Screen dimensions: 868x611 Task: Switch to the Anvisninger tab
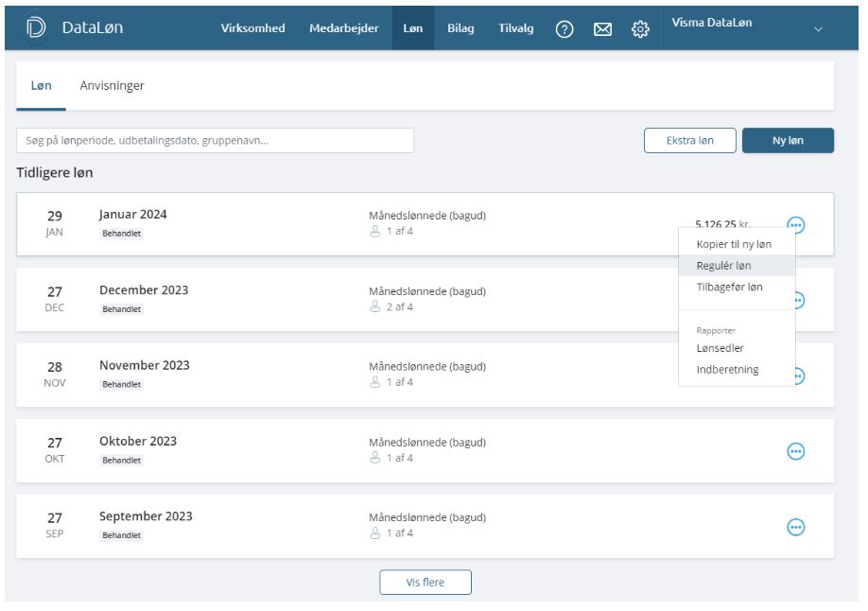click(112, 86)
